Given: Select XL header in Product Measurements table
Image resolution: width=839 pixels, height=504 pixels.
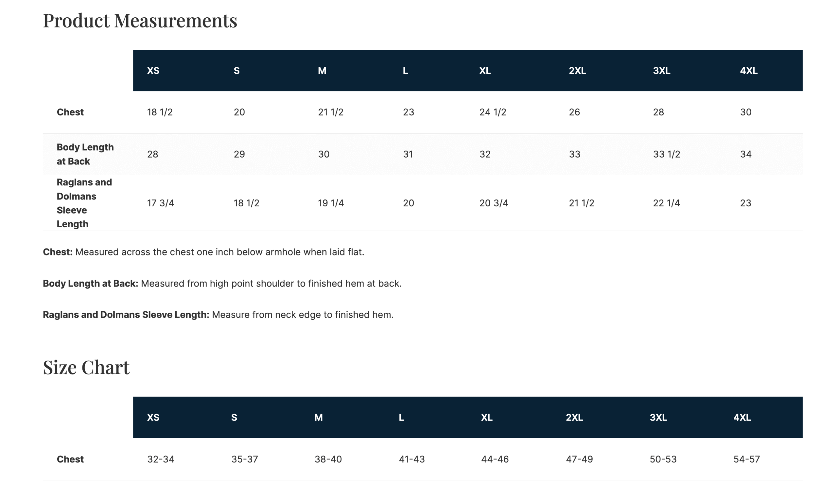Looking at the screenshot, I should pyautogui.click(x=485, y=71).
